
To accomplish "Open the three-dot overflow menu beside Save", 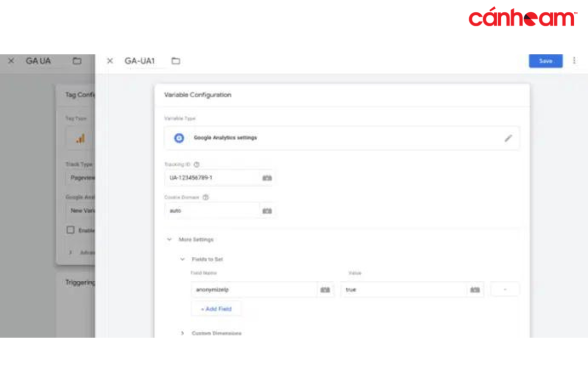I will [x=574, y=61].
